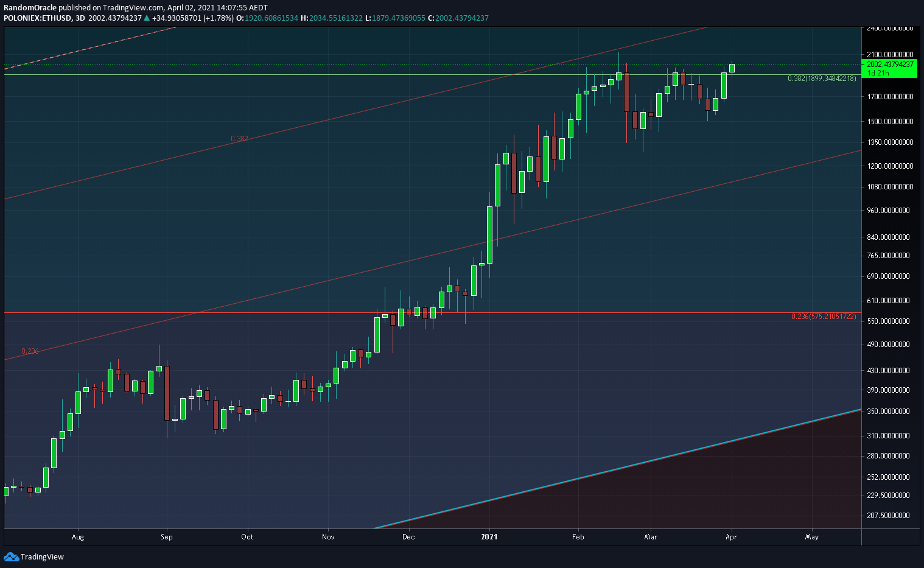Click the 840.00000000 price axis label
Image resolution: width=924 pixels, height=568 pixels.
pos(888,237)
